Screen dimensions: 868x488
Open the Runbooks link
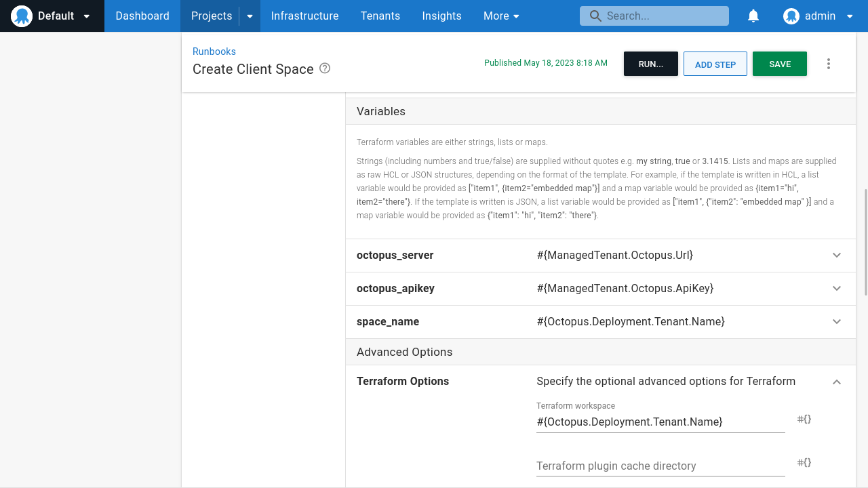tap(214, 52)
